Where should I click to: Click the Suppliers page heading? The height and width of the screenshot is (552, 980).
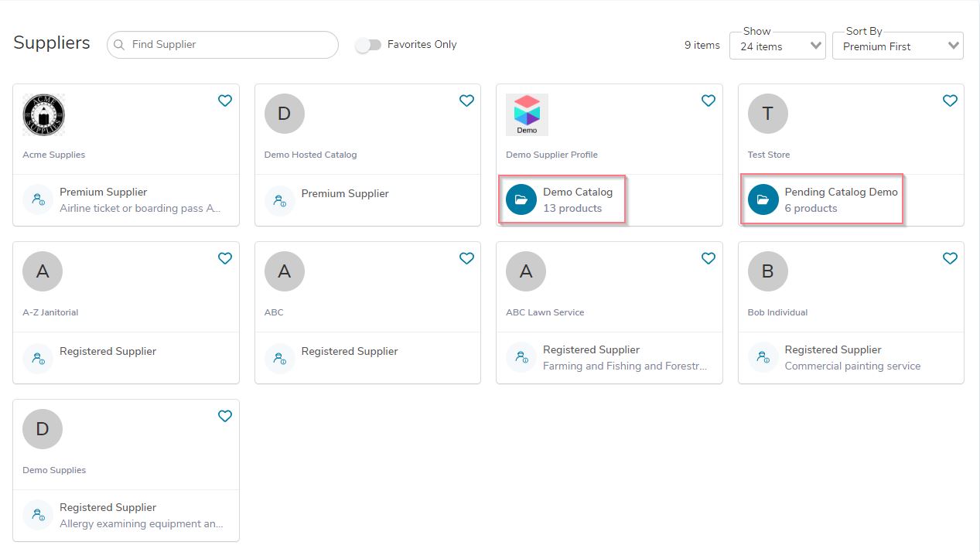pos(52,43)
